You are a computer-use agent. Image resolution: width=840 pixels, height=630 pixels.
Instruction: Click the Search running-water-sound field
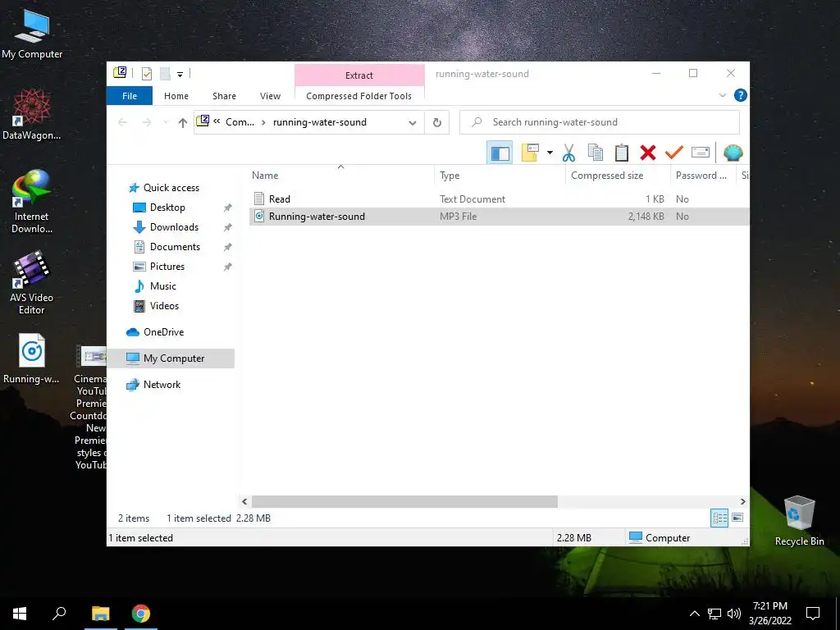tap(600, 122)
